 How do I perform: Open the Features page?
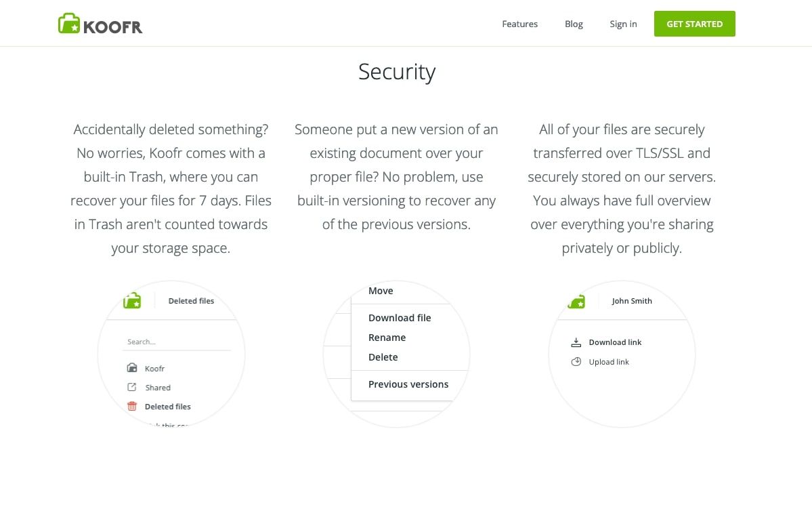519,24
